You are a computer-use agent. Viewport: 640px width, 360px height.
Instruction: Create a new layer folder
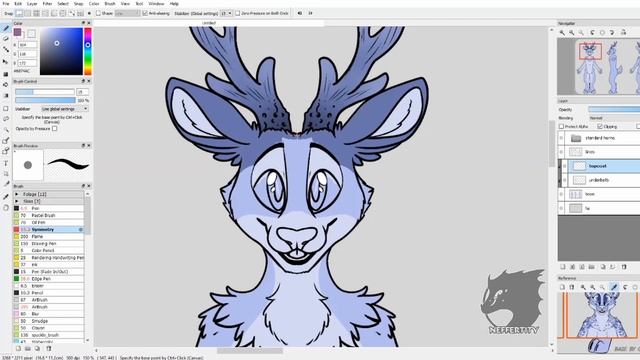(x=591, y=267)
